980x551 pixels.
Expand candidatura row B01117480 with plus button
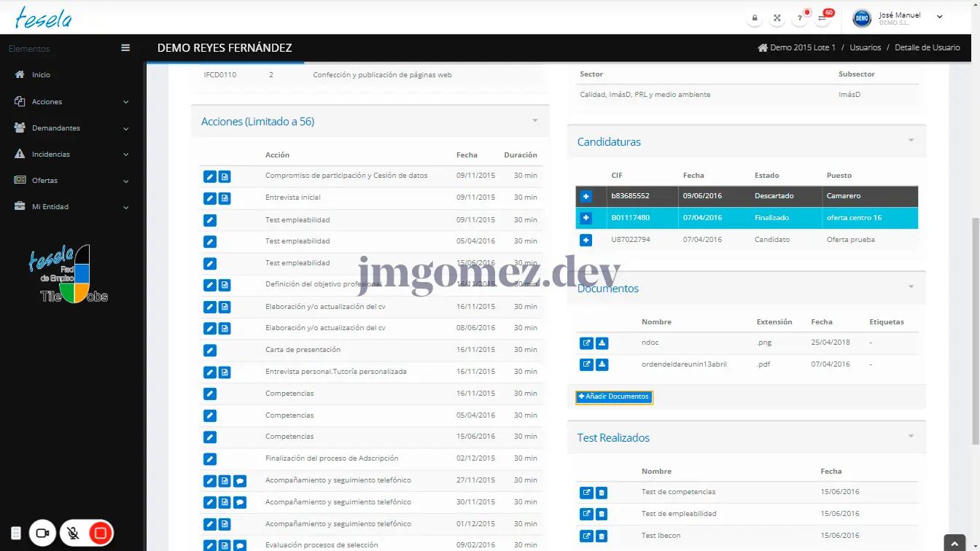(586, 218)
